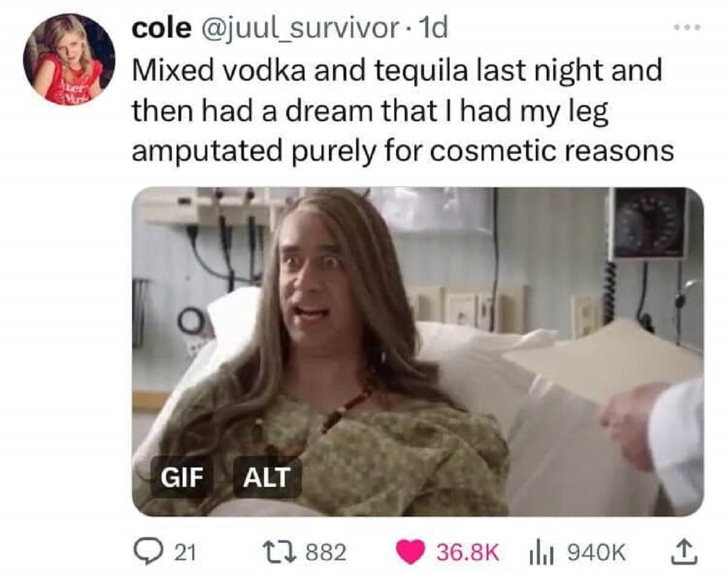Toggle the pink heart like icon
Screen dimensions: 728x573
tap(408, 552)
